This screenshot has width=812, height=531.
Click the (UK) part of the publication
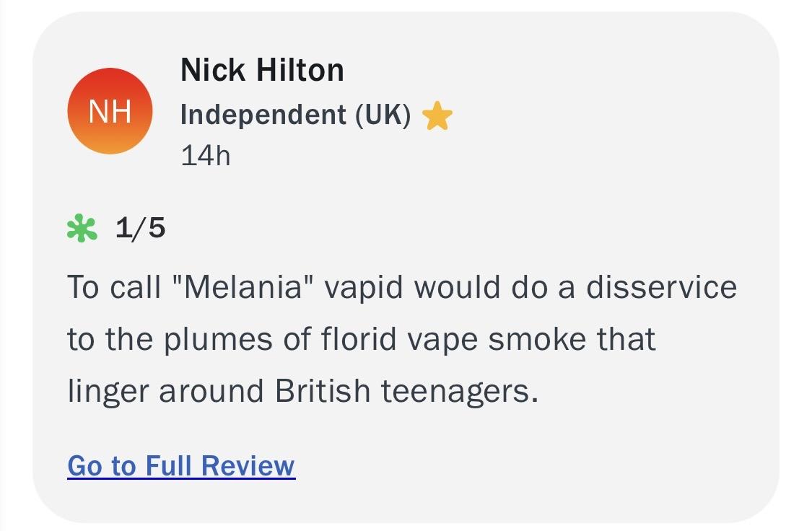[383, 115]
